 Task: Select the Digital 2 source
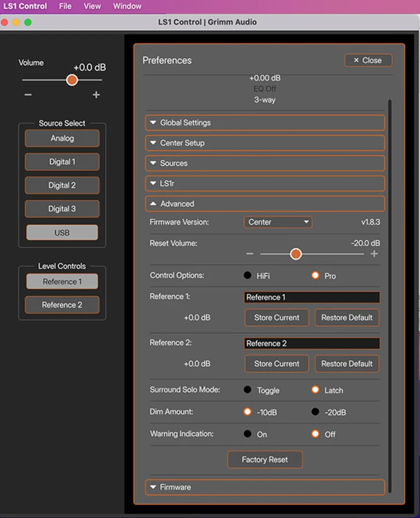(x=62, y=185)
